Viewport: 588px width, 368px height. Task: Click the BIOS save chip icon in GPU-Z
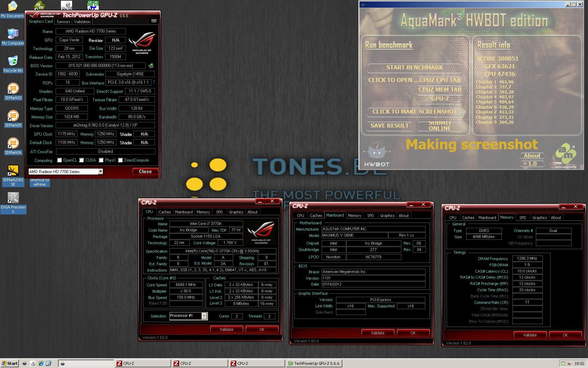click(151, 66)
